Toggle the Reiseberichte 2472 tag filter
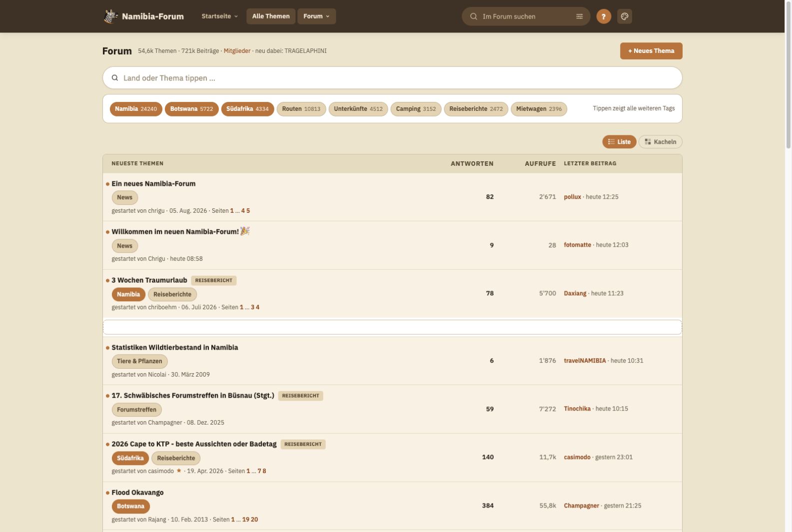The height and width of the screenshot is (532, 792). (x=476, y=109)
